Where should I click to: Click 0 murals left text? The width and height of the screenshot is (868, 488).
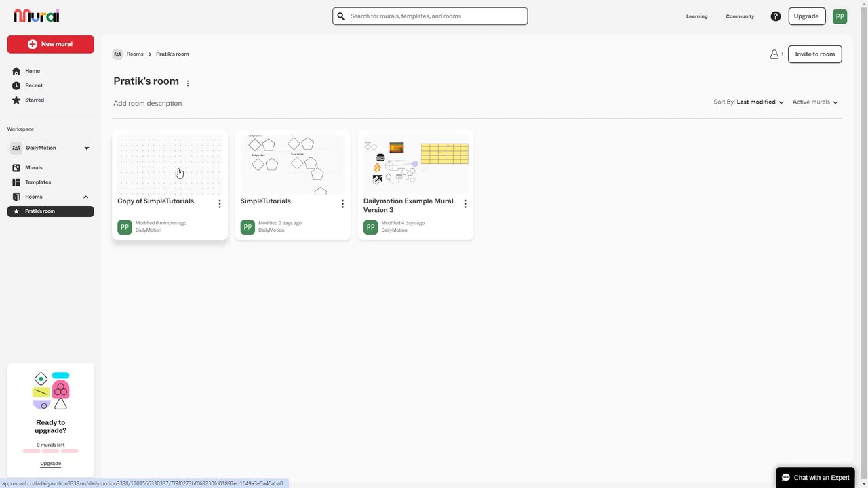(x=51, y=445)
